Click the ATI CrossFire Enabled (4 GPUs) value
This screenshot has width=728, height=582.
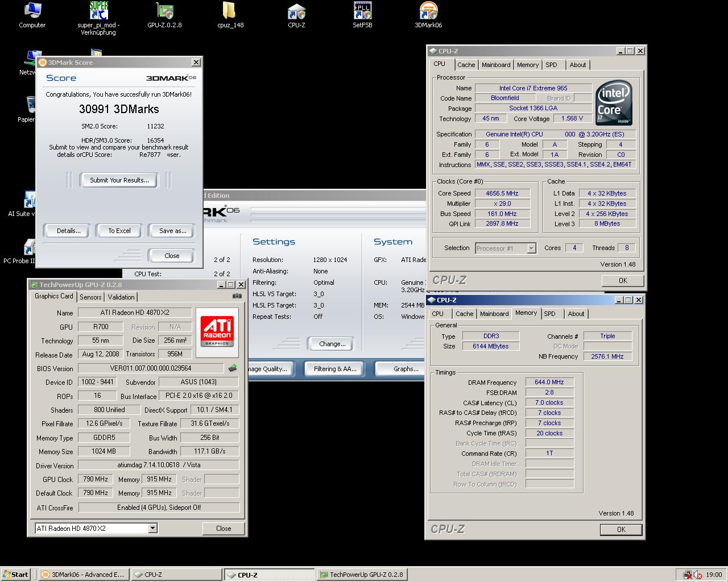tap(159, 508)
